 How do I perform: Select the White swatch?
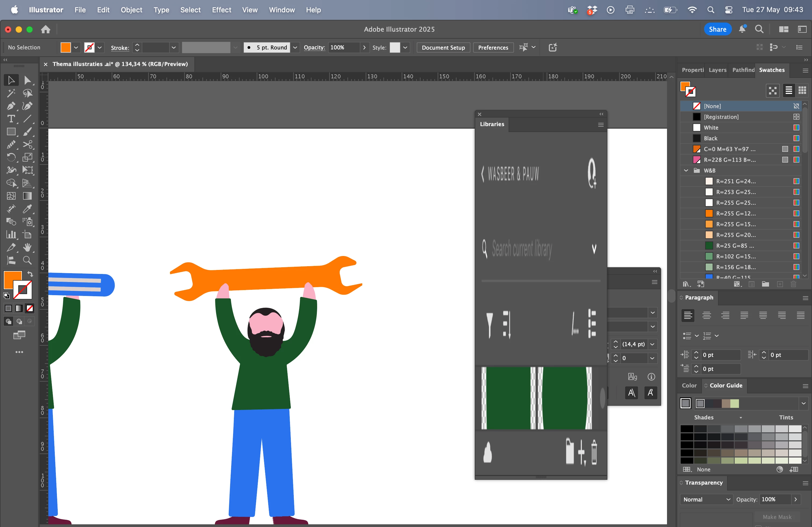point(711,127)
